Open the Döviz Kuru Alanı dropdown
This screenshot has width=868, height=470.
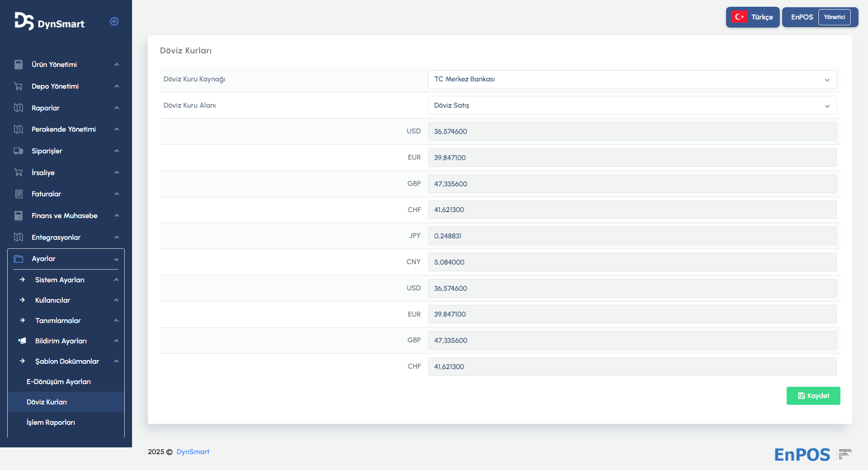(x=632, y=105)
